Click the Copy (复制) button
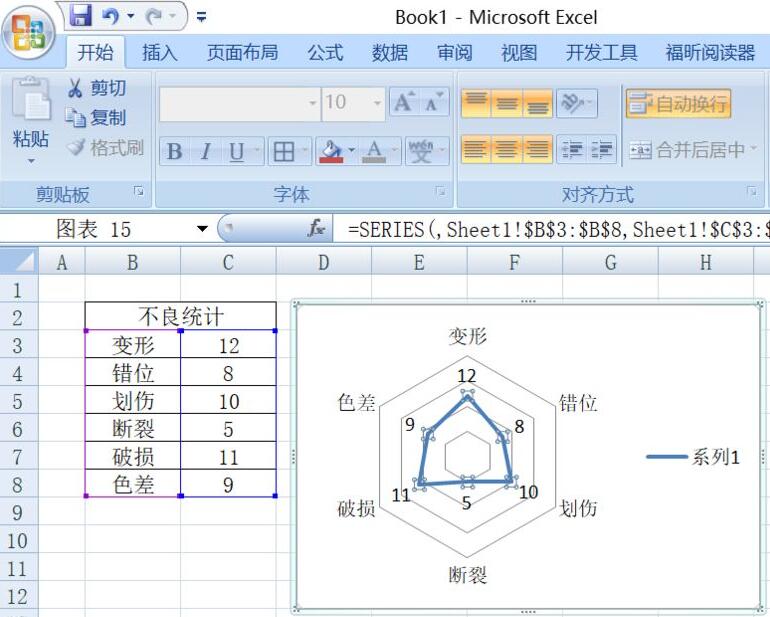770x617 pixels. (x=97, y=118)
